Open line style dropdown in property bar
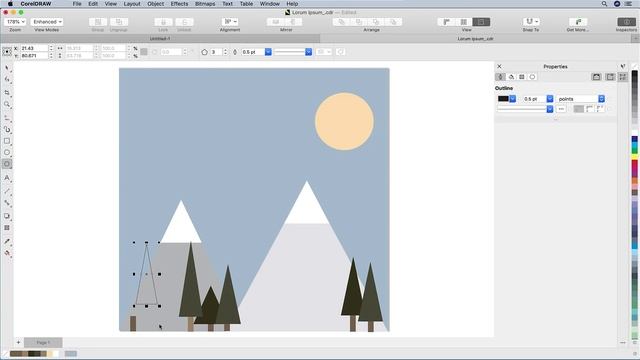This screenshot has height=360, width=640. pos(309,52)
